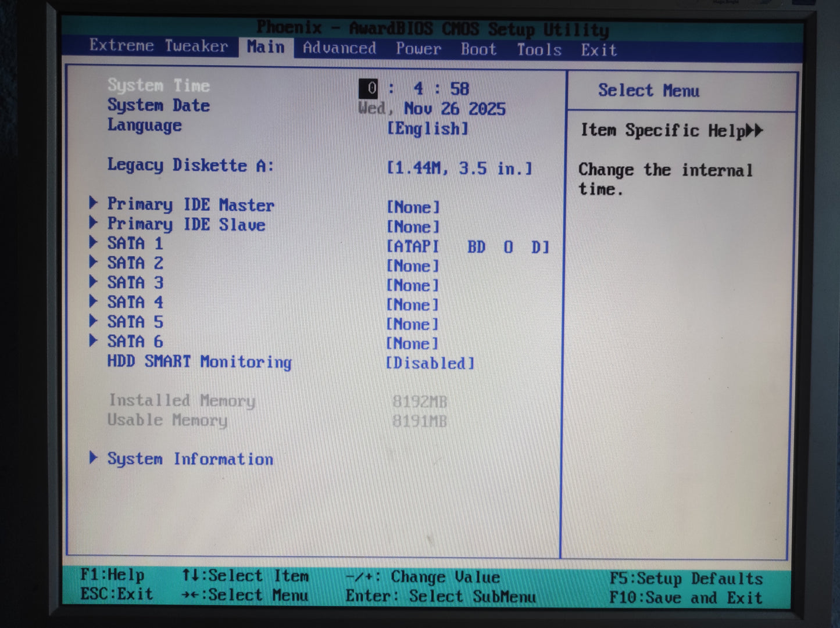
Task: Click the triangle icon next to SATA 3
Action: 93,281
